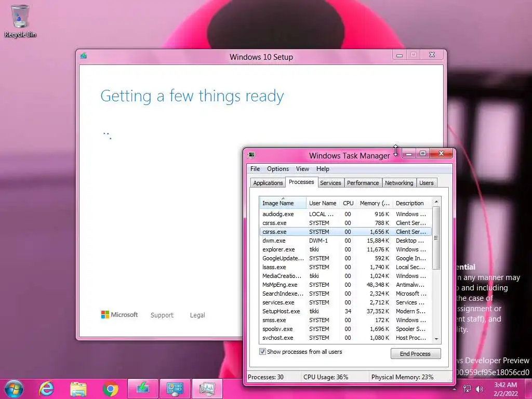Launch Internet Explorer from the taskbar

[x=46, y=389]
